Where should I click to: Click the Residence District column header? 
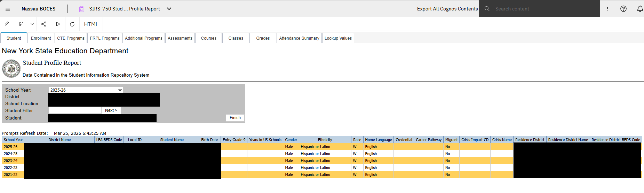(530, 140)
